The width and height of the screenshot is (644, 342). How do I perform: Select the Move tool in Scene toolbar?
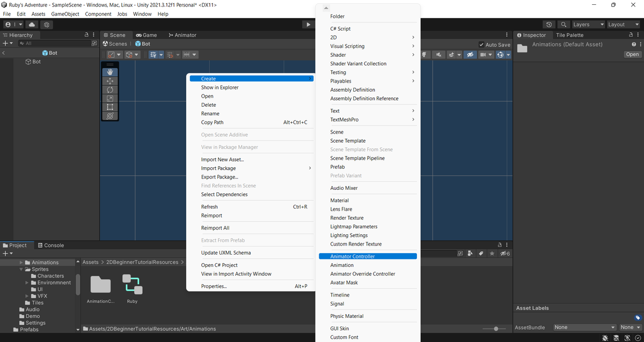tap(110, 81)
